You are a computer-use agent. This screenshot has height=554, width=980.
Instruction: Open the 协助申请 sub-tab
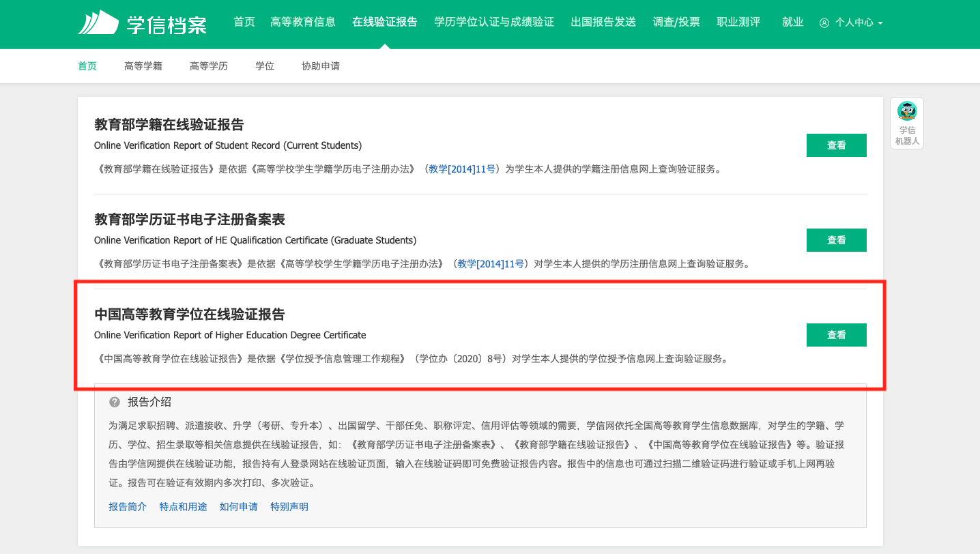[x=321, y=66]
